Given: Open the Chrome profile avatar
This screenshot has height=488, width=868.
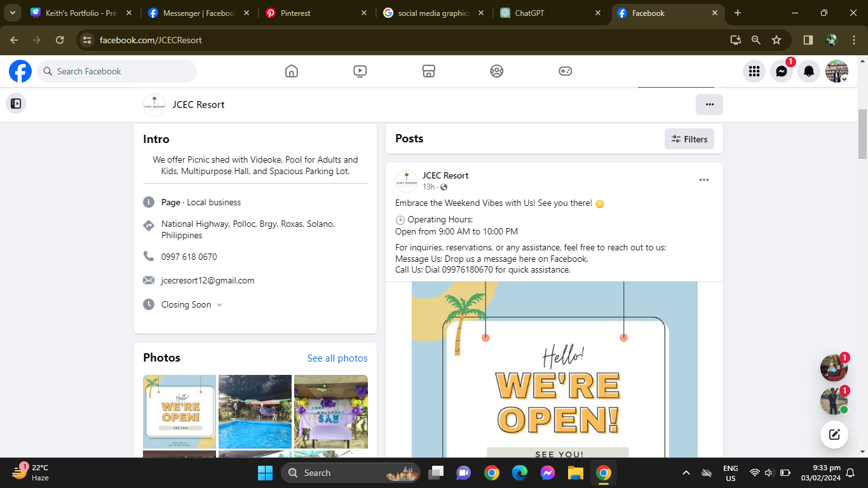Looking at the screenshot, I should 832,40.
